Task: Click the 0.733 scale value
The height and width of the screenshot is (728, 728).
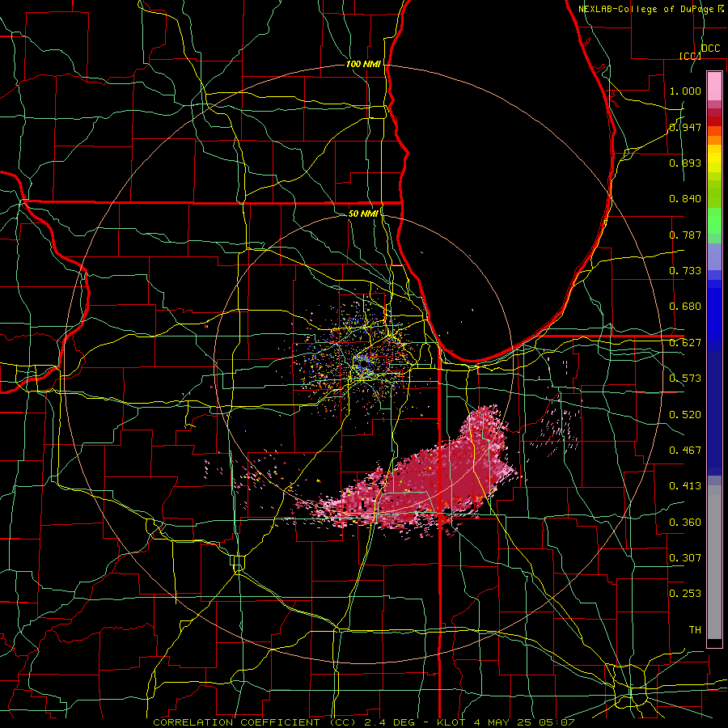Action: click(x=685, y=271)
